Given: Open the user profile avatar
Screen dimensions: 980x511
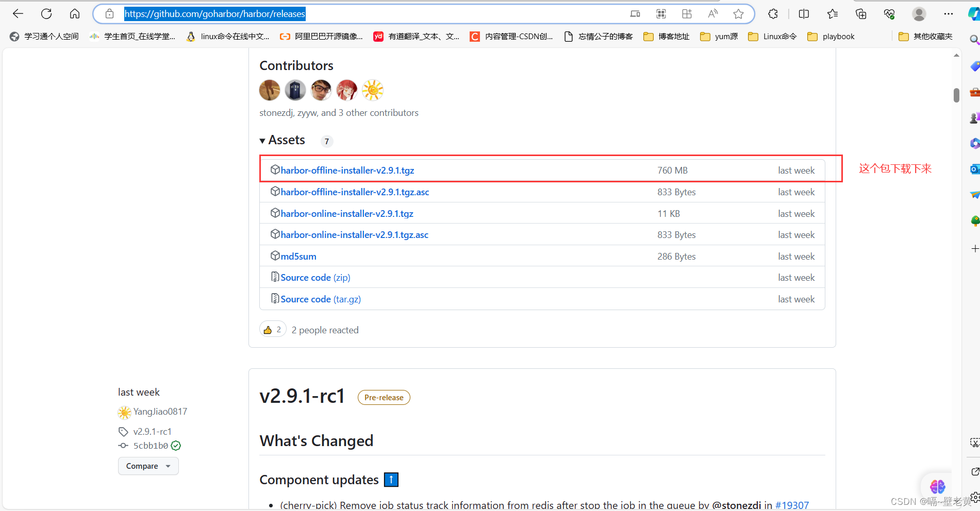Looking at the screenshot, I should [x=919, y=14].
